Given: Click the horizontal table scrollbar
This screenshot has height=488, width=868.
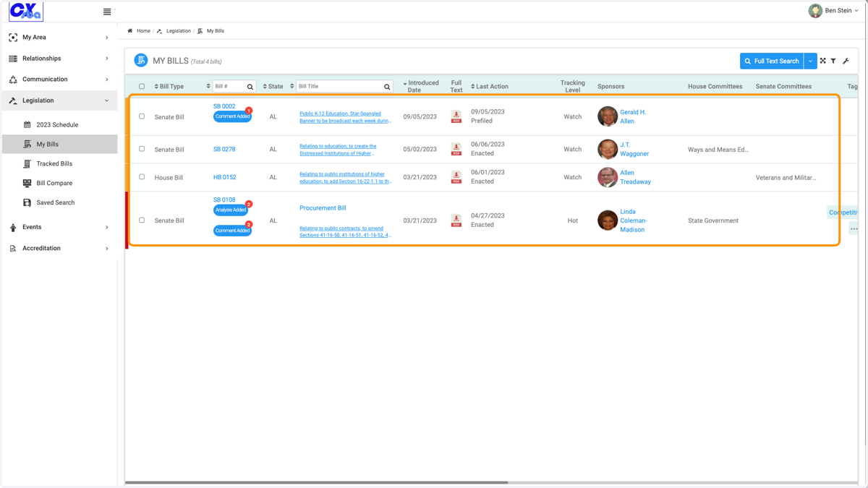Looking at the screenshot, I should click(317, 482).
